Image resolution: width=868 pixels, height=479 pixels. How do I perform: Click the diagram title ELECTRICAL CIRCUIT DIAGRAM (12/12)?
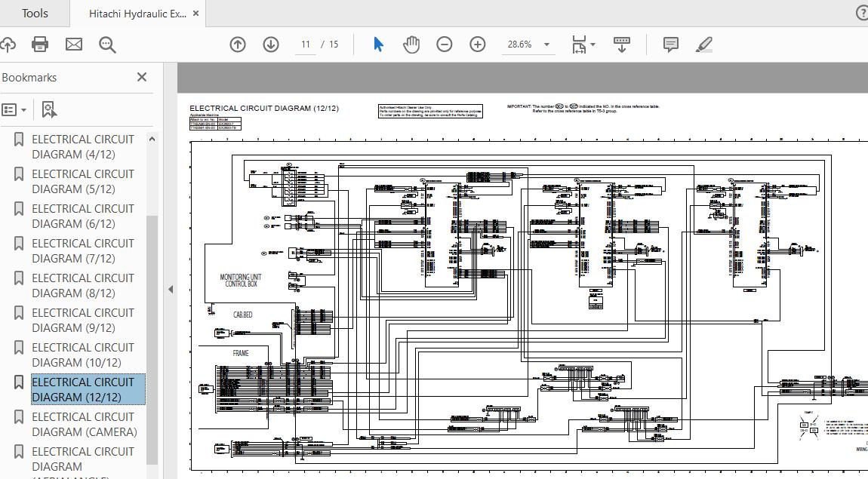(x=264, y=109)
